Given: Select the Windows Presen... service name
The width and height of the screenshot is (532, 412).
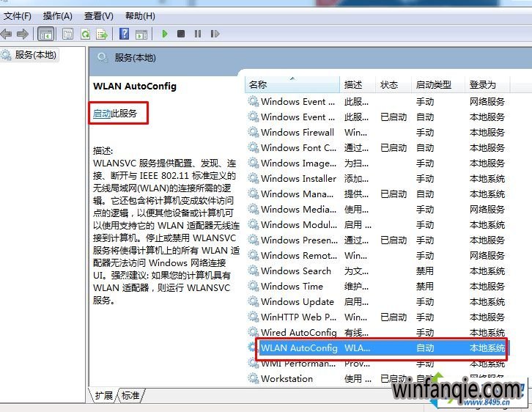Looking at the screenshot, I should pyautogui.click(x=299, y=240).
